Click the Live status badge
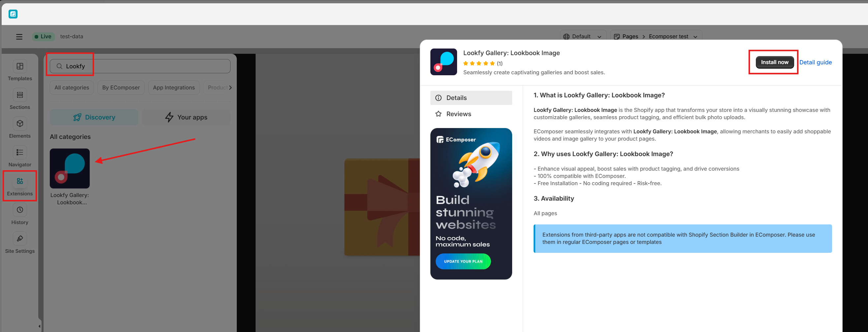The height and width of the screenshot is (332, 868). [43, 37]
